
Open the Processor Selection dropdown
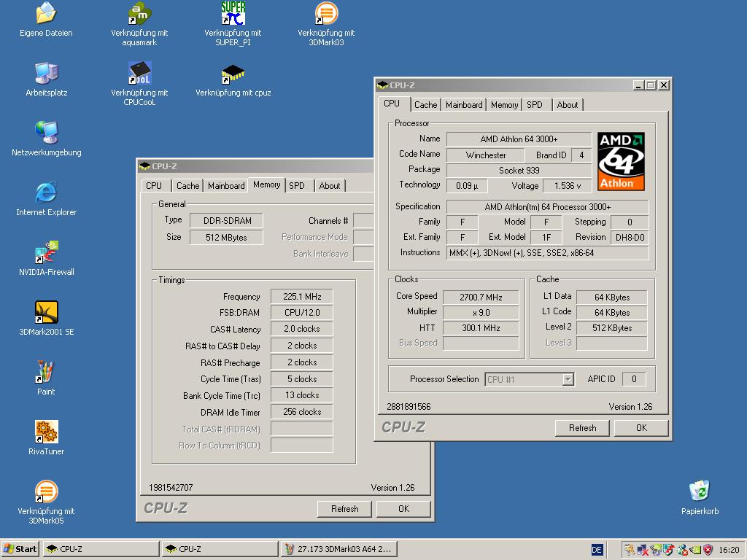click(x=568, y=379)
